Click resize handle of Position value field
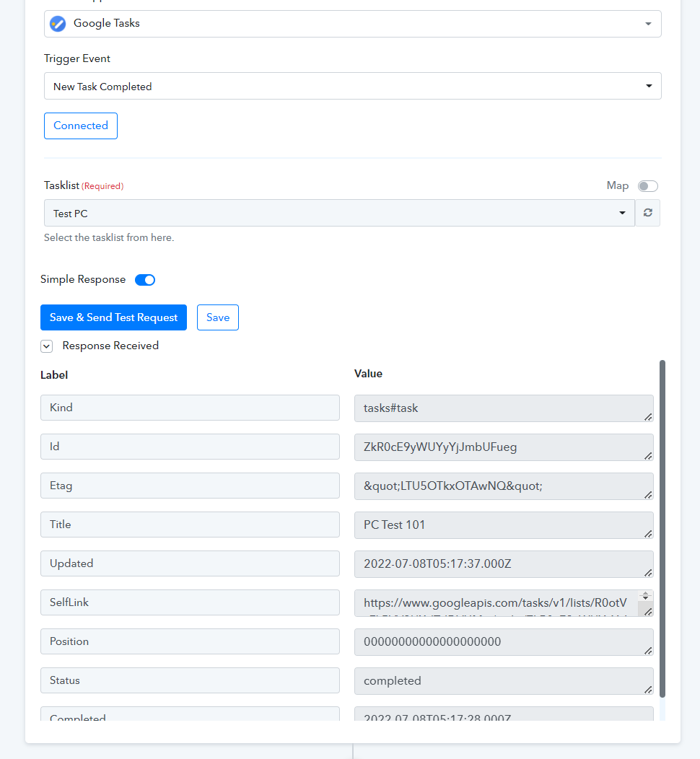 [x=648, y=651]
